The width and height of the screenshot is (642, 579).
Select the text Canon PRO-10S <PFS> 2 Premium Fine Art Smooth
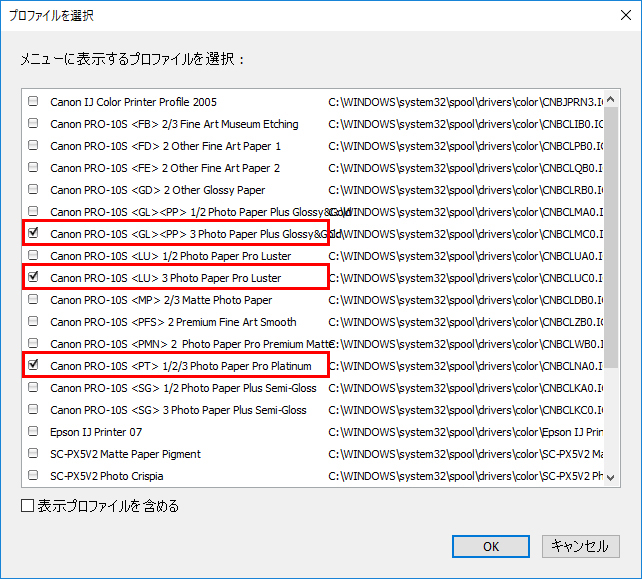point(173,322)
